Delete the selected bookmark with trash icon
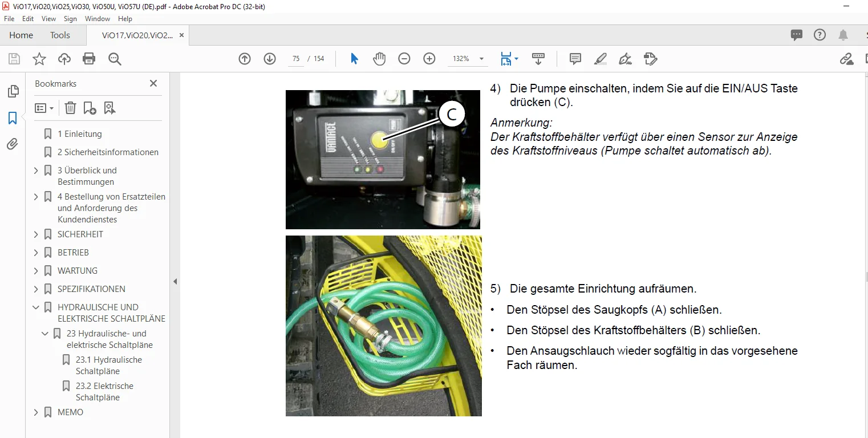 click(70, 108)
